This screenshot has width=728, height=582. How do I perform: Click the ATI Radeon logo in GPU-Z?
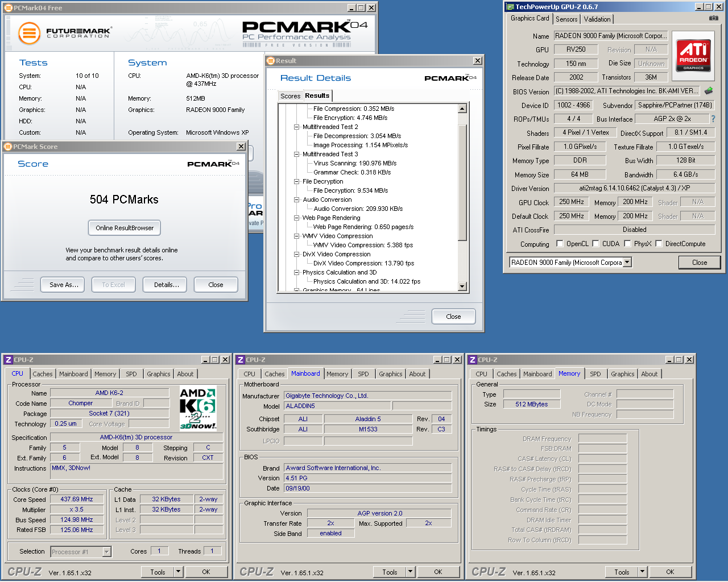(x=693, y=55)
